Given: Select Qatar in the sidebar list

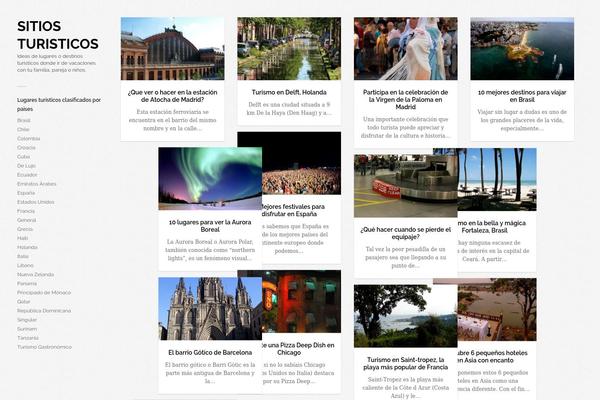Looking at the screenshot, I should pos(23,302).
